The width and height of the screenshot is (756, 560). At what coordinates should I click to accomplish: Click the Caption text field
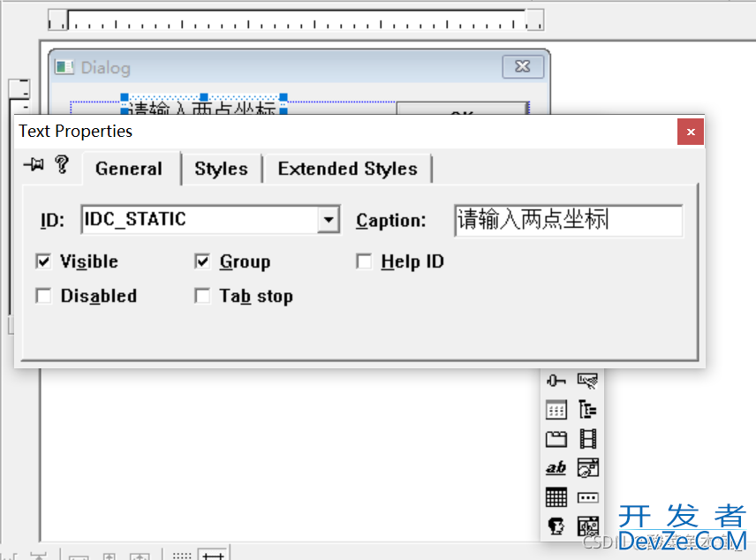tap(569, 221)
